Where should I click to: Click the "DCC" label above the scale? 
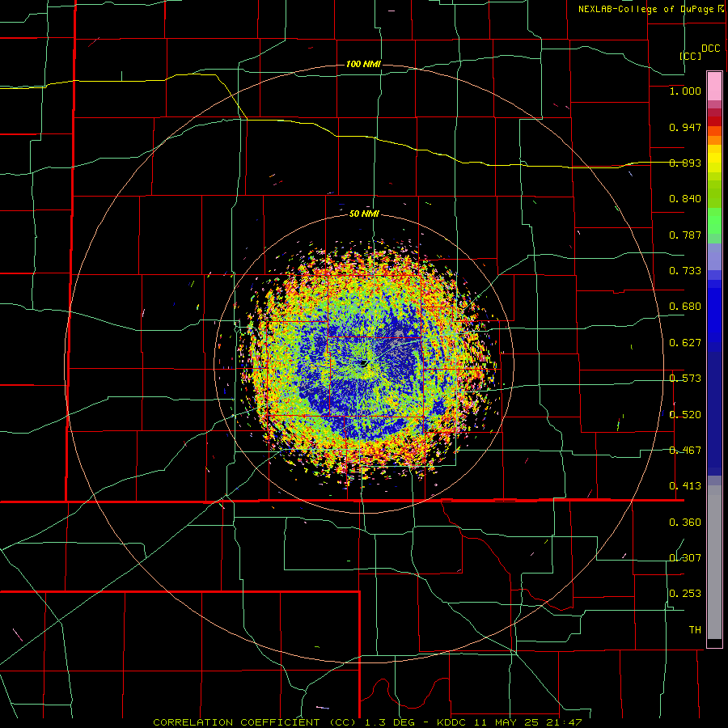710,49
